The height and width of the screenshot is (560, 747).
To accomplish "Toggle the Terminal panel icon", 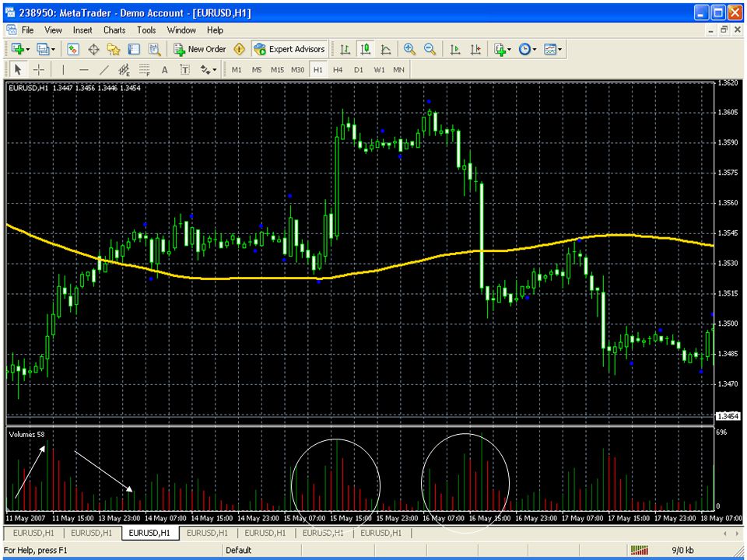I will (134, 49).
